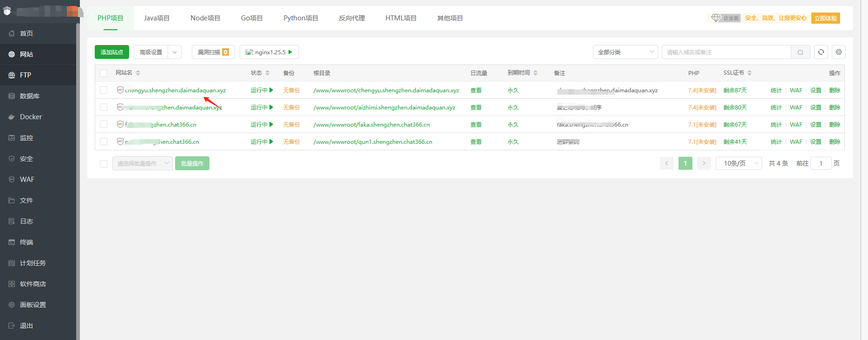Screen dimensions: 868x340
Task: Toggle the select-all checkbox in table header
Action: pos(104,73)
